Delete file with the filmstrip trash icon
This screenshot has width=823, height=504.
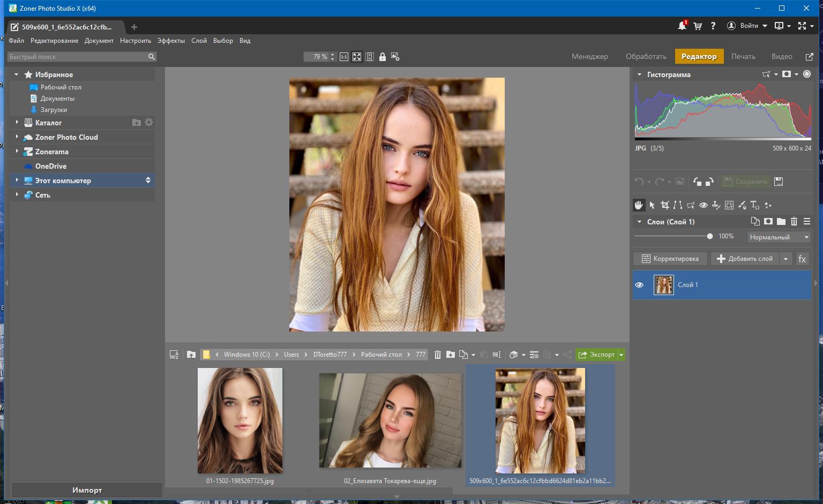point(438,355)
